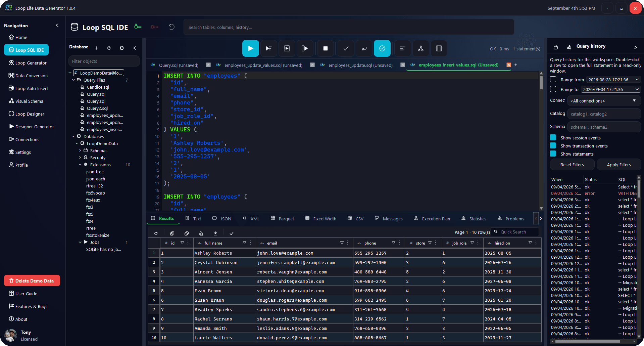Click the Apply Filters button
644x346 pixels.
[619, 165]
